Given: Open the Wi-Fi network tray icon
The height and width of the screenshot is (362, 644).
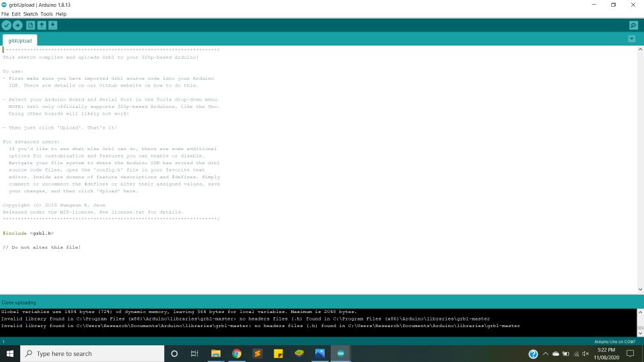Looking at the screenshot, I should (x=576, y=354).
